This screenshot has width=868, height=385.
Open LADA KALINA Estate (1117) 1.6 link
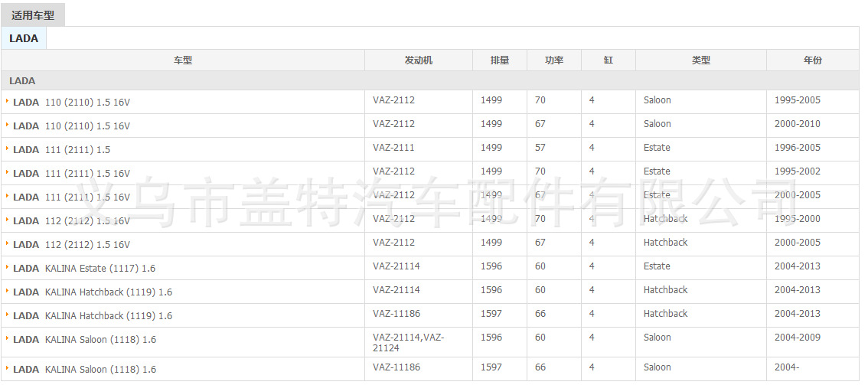[84, 269]
